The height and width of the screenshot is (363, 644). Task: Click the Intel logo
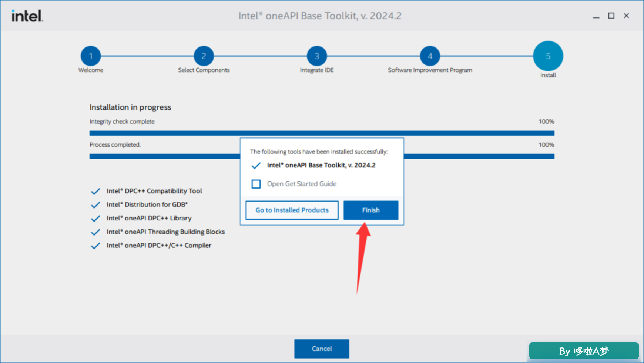coord(27,16)
